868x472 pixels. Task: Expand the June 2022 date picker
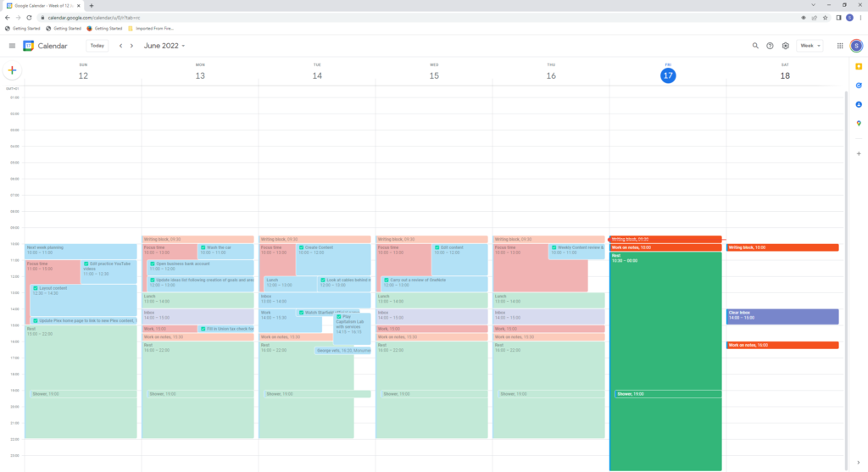click(x=164, y=46)
